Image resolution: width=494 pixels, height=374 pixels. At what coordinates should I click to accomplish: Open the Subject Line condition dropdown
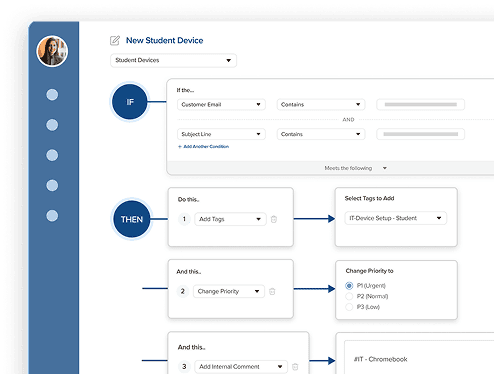tap(221, 134)
